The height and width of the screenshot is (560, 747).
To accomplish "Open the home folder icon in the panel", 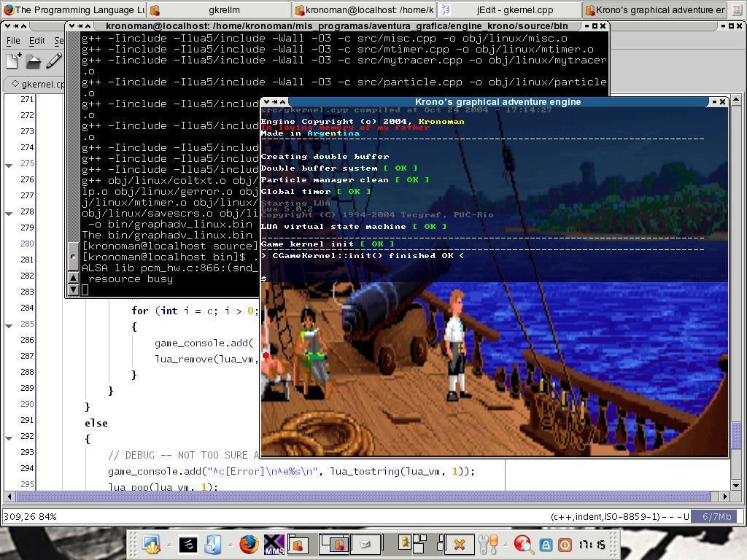I will click(212, 544).
